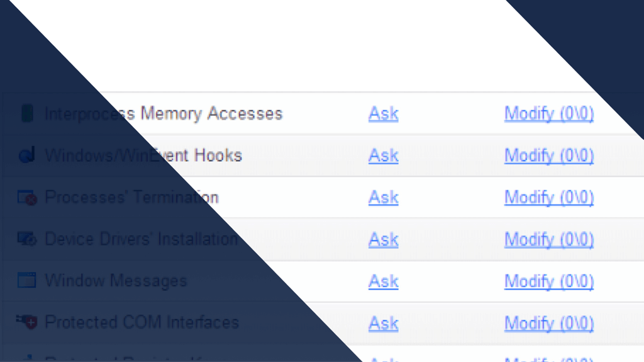644x362 pixels.
Task: Change Ask action for Processes' Termination
Action: click(383, 198)
